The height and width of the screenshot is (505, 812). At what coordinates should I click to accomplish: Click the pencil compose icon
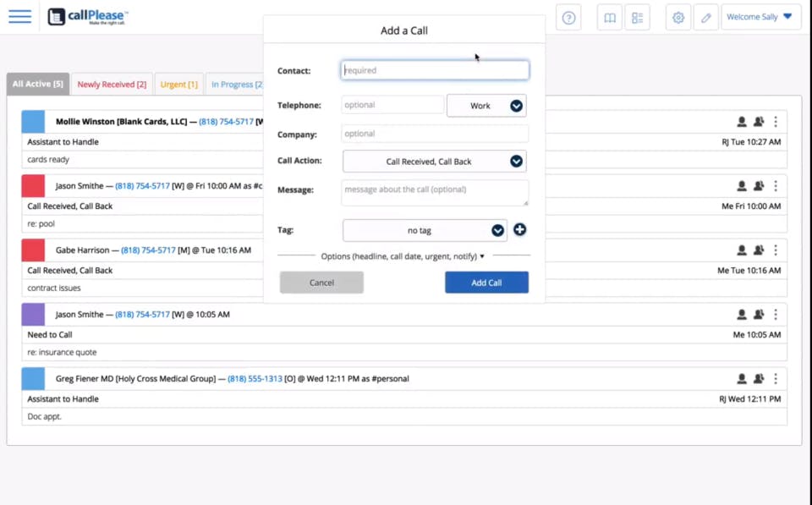706,17
